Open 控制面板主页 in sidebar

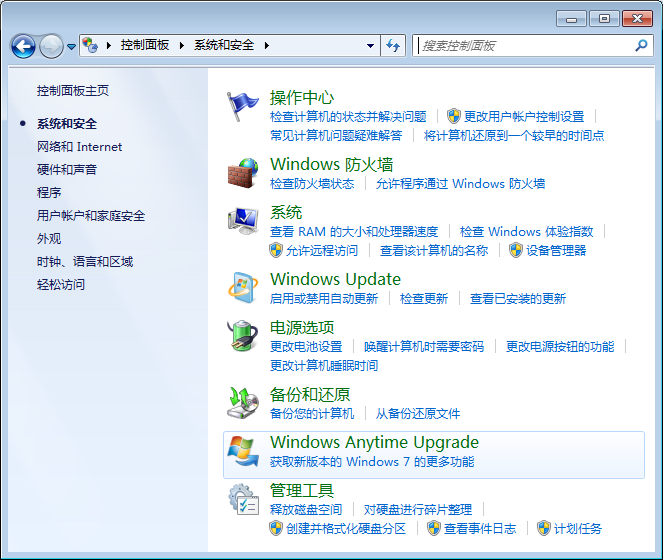coord(73,91)
